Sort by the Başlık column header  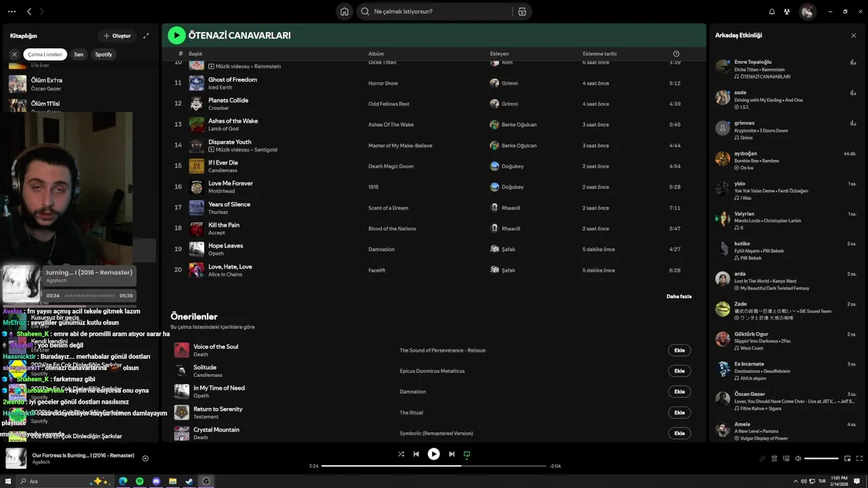(x=195, y=54)
